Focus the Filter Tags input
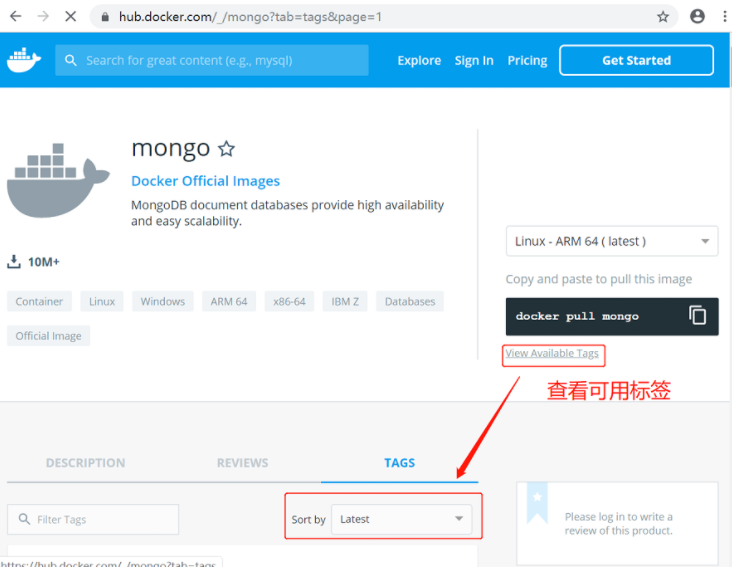 pyautogui.click(x=93, y=519)
